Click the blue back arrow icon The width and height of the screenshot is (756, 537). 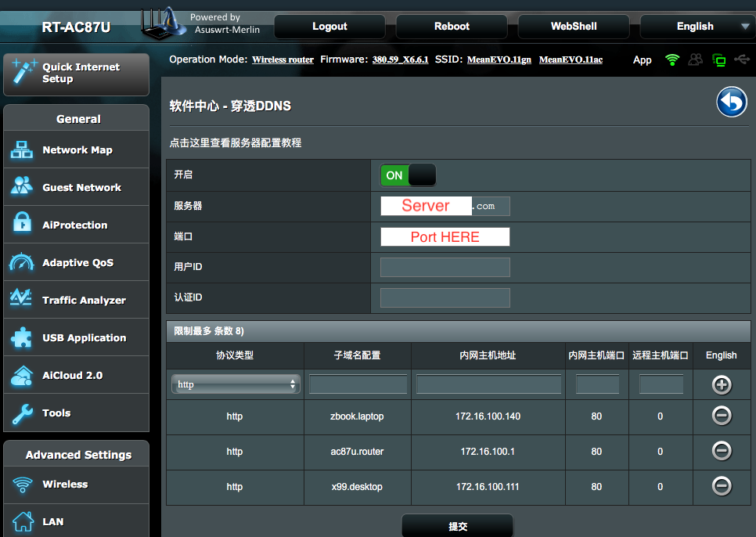[x=731, y=103]
